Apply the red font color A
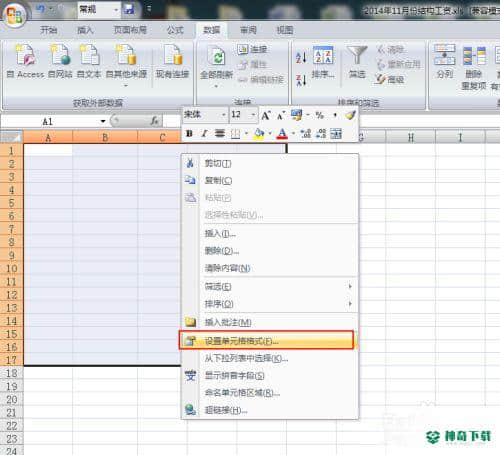Viewport: 500px width, 455px height. (x=282, y=134)
